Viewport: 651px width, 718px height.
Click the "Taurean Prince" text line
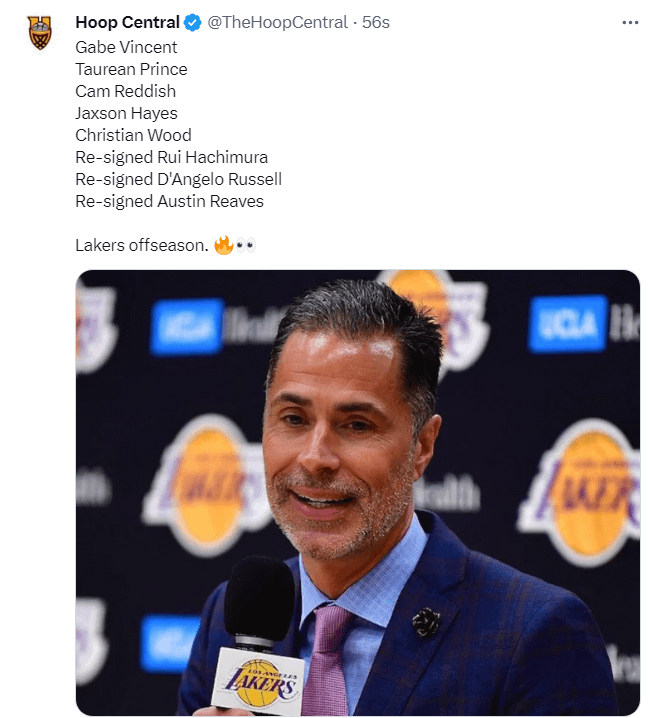point(131,69)
